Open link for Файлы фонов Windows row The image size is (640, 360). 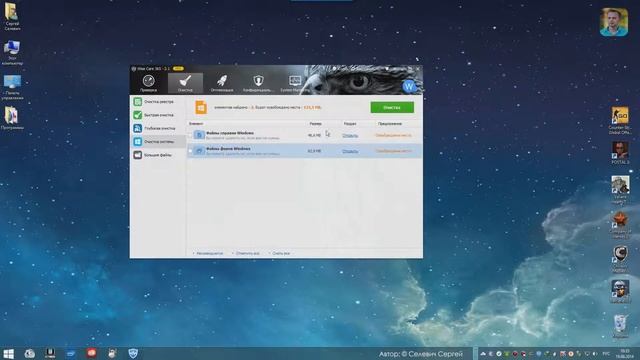tap(350, 151)
